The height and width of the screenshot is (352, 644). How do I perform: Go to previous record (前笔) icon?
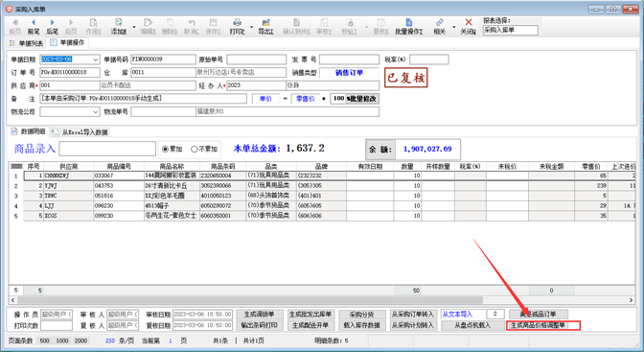(x=34, y=23)
